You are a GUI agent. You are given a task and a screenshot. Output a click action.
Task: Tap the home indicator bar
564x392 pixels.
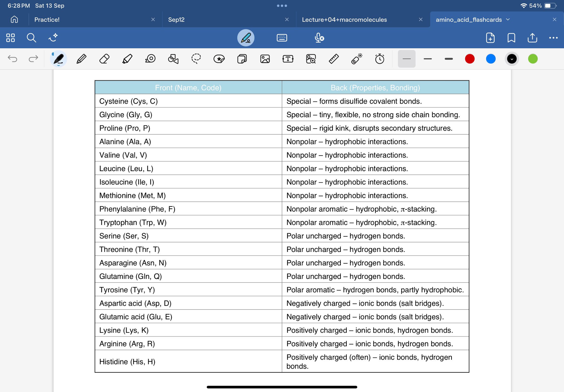tap(282, 387)
